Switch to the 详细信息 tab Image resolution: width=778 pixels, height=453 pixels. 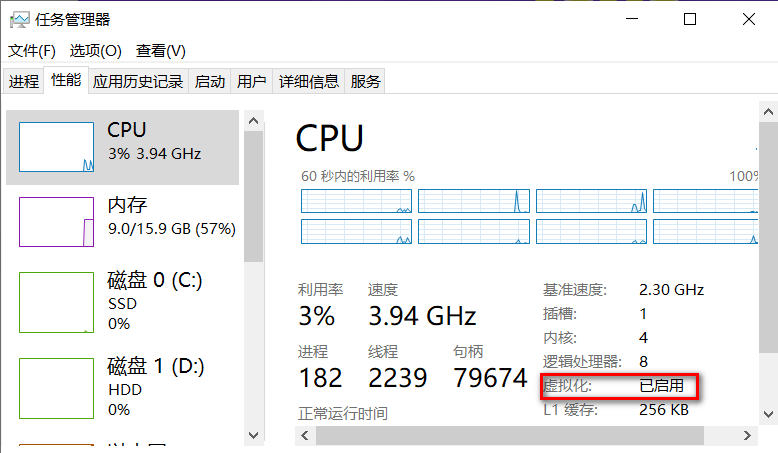[309, 81]
